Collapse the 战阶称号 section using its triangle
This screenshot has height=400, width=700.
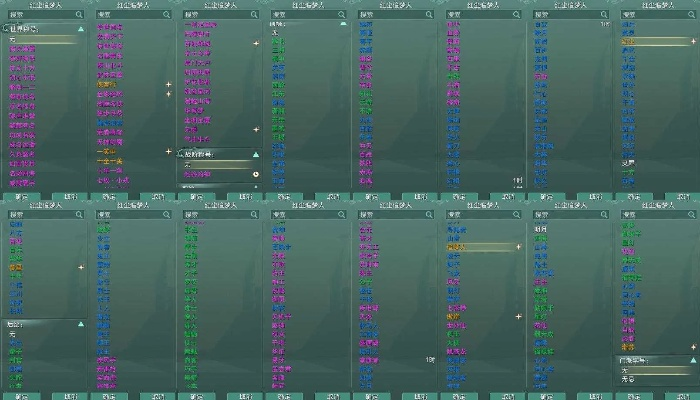tap(256, 155)
